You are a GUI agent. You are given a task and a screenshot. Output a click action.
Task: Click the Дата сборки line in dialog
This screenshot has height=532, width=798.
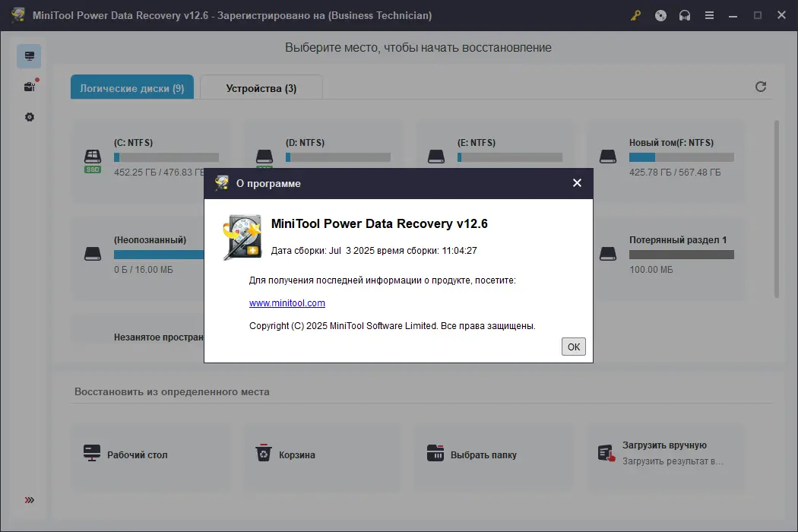[x=374, y=251]
